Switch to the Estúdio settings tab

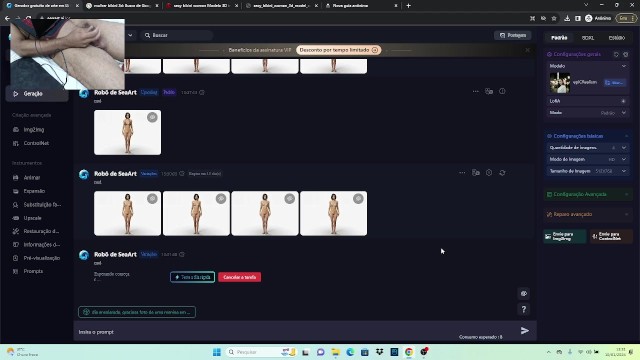tap(616, 38)
